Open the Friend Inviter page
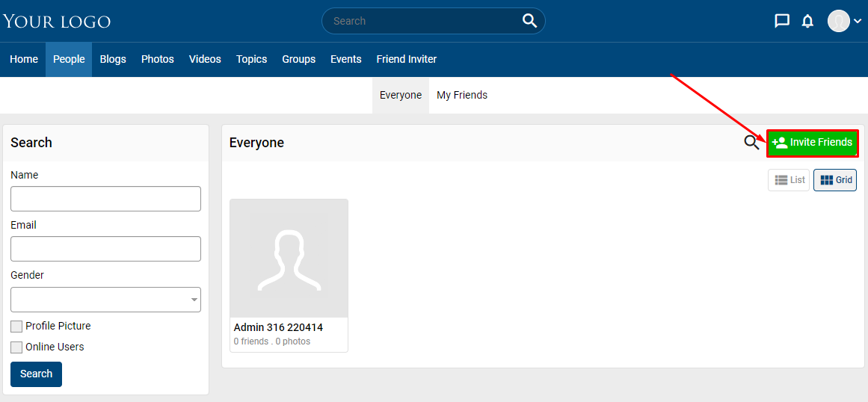The image size is (868, 402). pyautogui.click(x=406, y=59)
